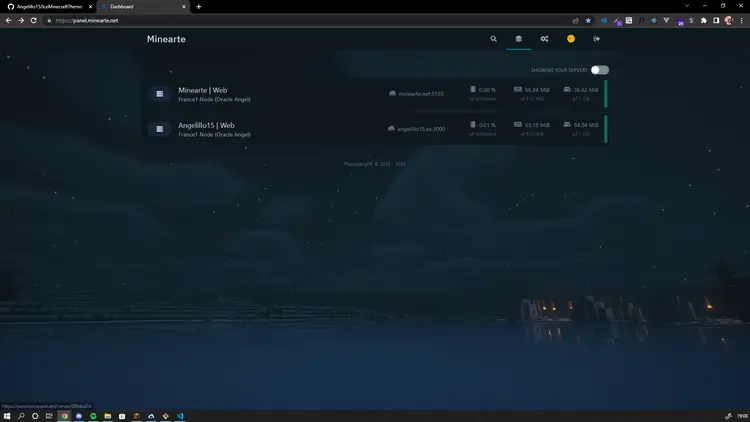The image size is (750, 422).
Task: Open the browser extensions puzzle icon
Action: tap(704, 21)
